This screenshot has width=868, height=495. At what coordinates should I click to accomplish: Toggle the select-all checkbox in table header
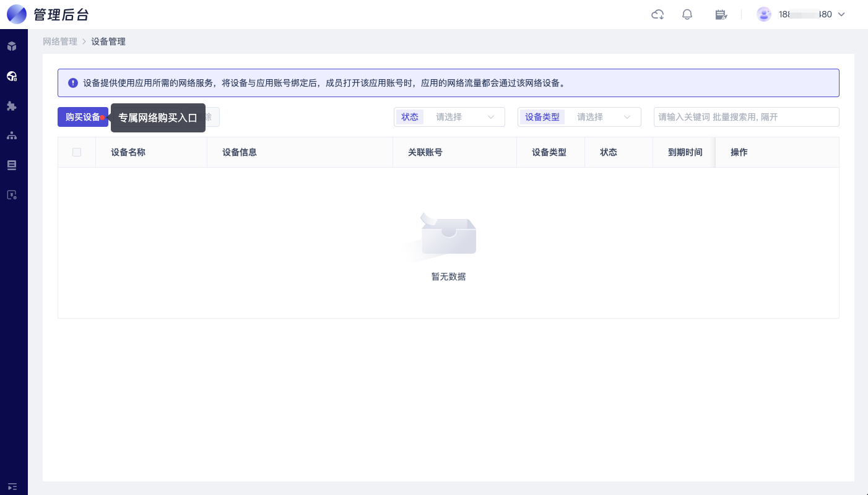tap(77, 152)
